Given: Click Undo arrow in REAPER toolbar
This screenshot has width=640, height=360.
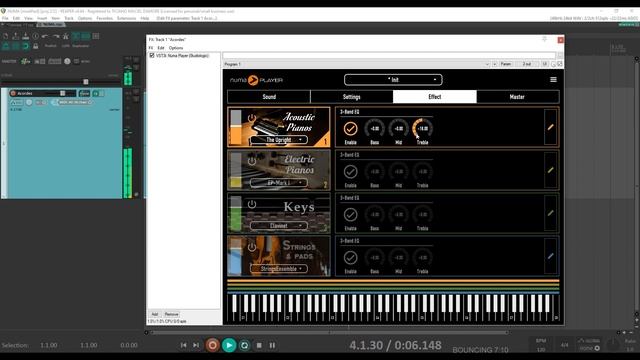Looking at the screenshot, I should click(45, 36).
